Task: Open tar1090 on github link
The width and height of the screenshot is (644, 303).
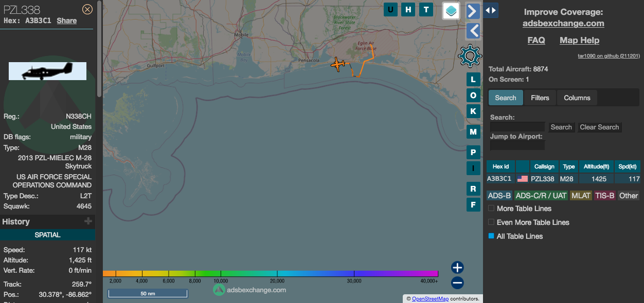Action: pos(609,55)
